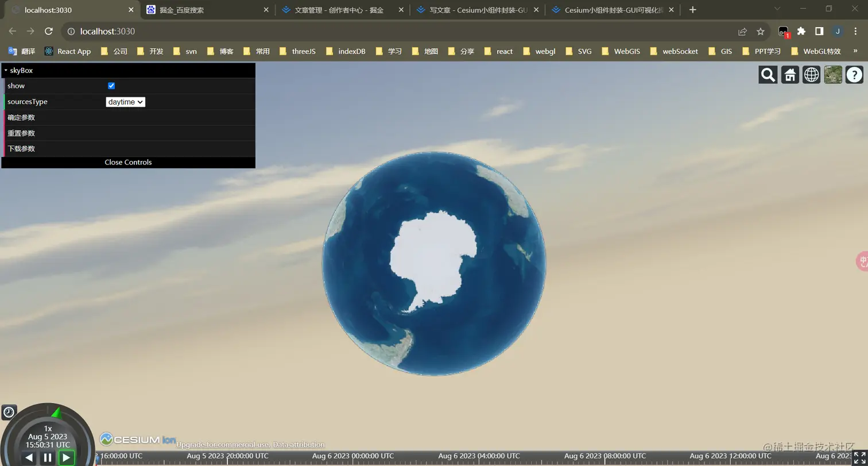Open the sourcesType daytime dropdown
Screen dimensions: 868x466
125,102
